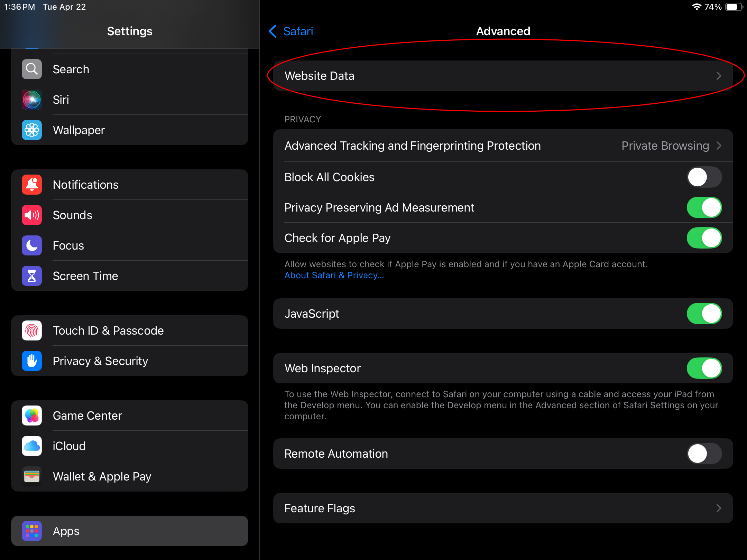Expand Website Data via its chevron
The width and height of the screenshot is (747, 560).
pos(719,76)
